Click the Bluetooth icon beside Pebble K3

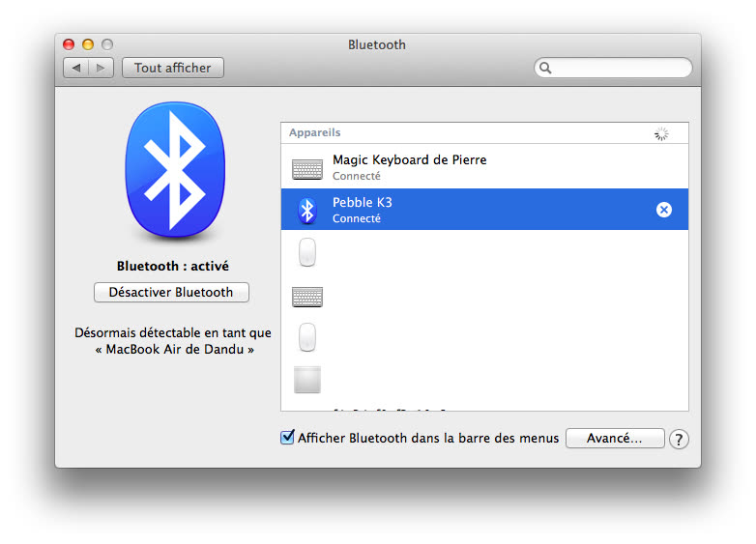(307, 210)
